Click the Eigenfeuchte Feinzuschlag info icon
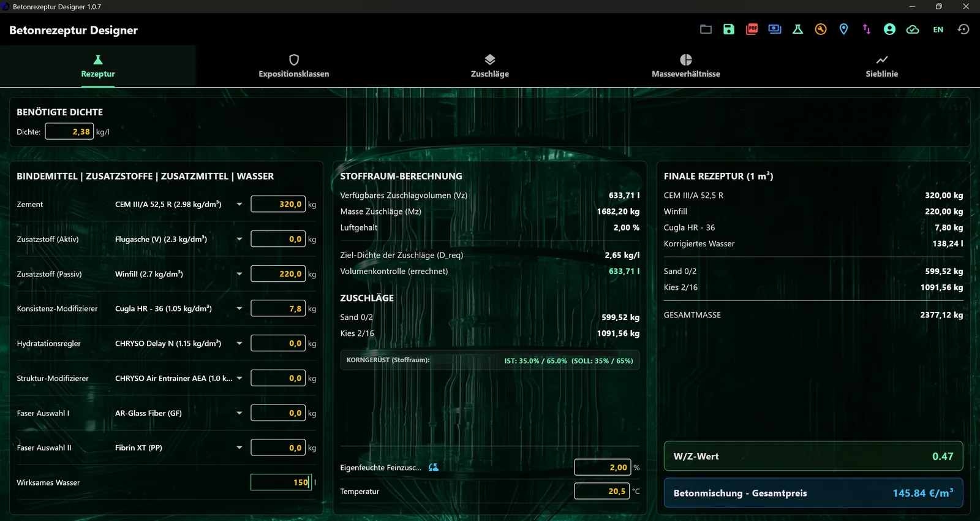Image resolution: width=980 pixels, height=521 pixels. point(434,467)
